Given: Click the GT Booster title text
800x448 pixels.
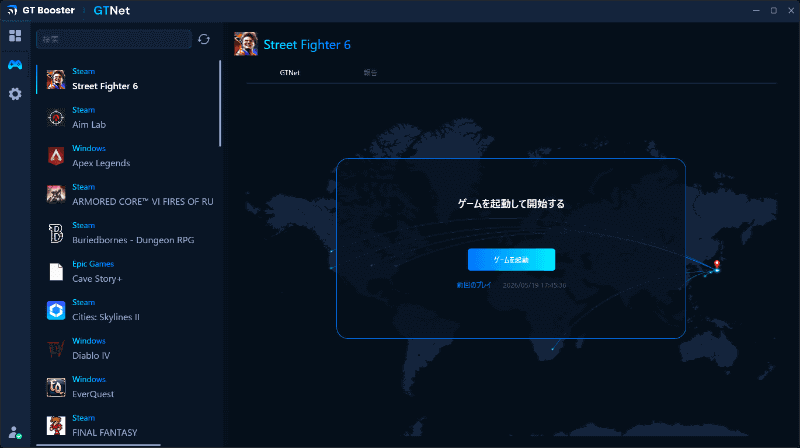Looking at the screenshot, I should click(x=48, y=10).
